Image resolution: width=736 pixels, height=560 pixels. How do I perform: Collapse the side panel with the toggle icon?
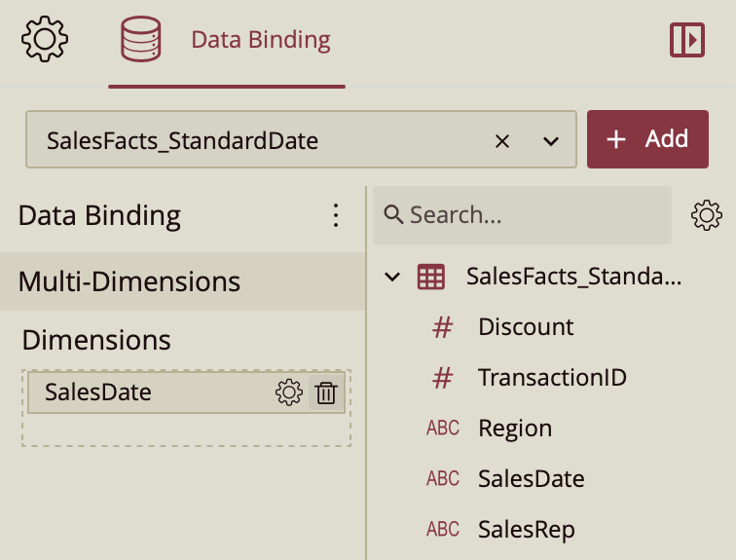pyautogui.click(x=687, y=40)
